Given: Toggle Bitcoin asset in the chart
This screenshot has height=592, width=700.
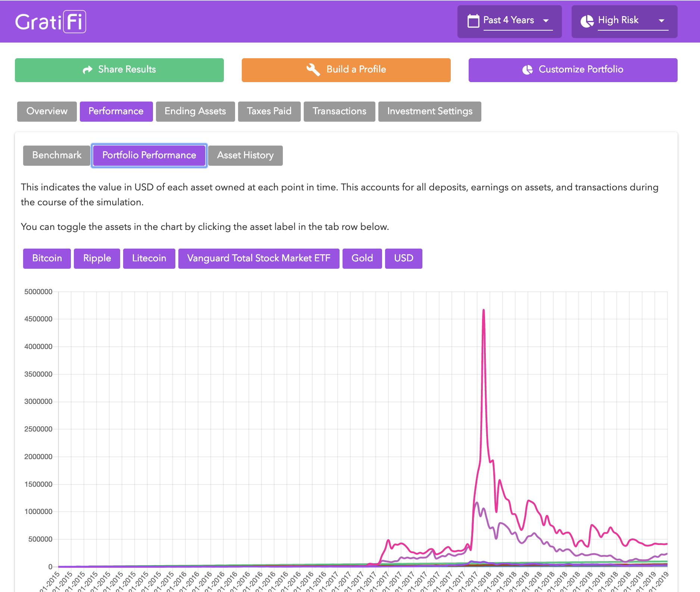Looking at the screenshot, I should tap(47, 258).
